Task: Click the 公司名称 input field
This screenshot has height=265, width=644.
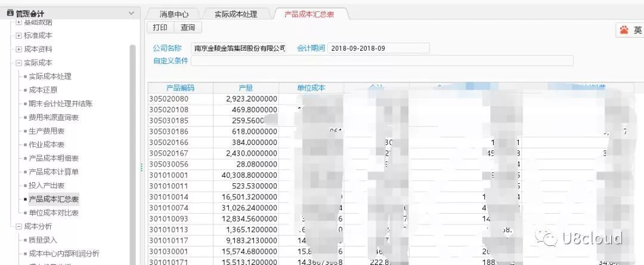Action: click(239, 48)
